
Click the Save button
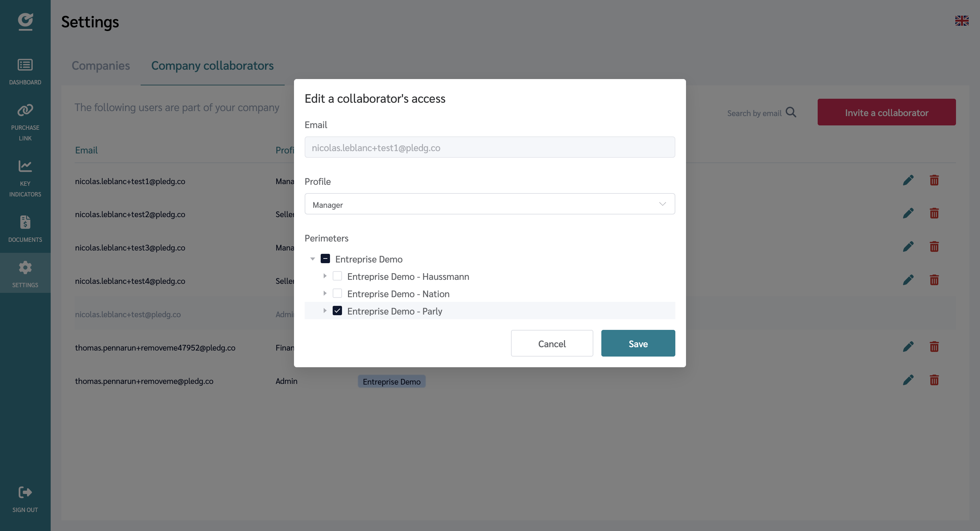coord(638,343)
